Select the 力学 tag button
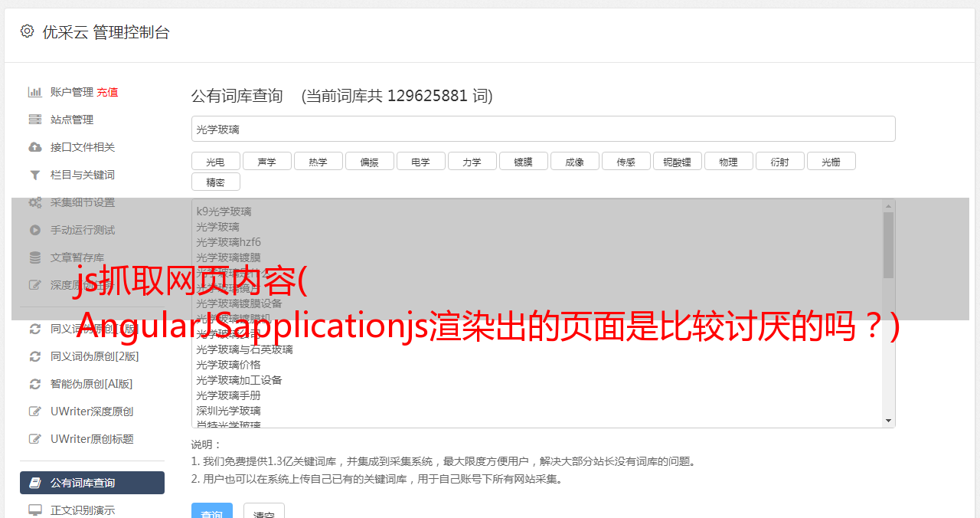 click(472, 161)
